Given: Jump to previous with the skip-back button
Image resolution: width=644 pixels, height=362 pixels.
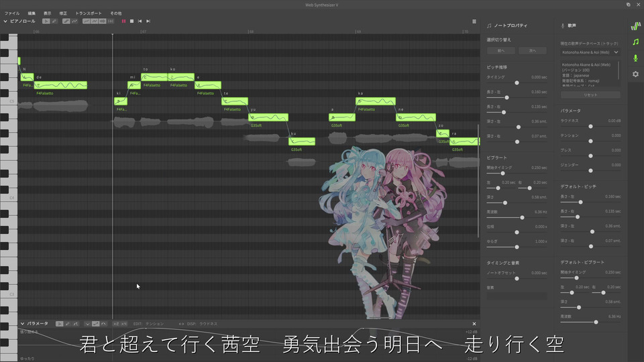Looking at the screenshot, I should click(x=140, y=21).
